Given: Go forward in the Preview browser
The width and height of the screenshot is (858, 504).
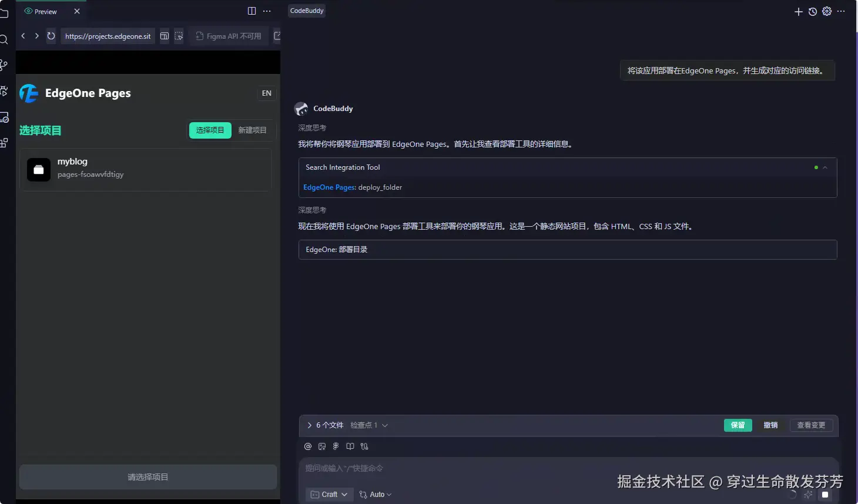Looking at the screenshot, I should pos(36,36).
